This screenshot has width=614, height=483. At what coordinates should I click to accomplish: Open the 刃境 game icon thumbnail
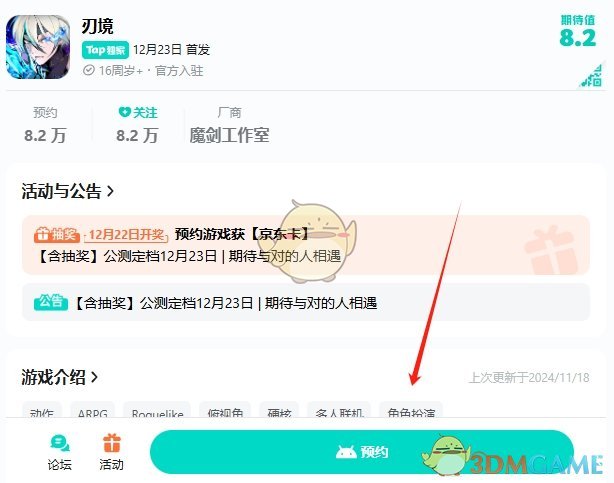[x=38, y=47]
